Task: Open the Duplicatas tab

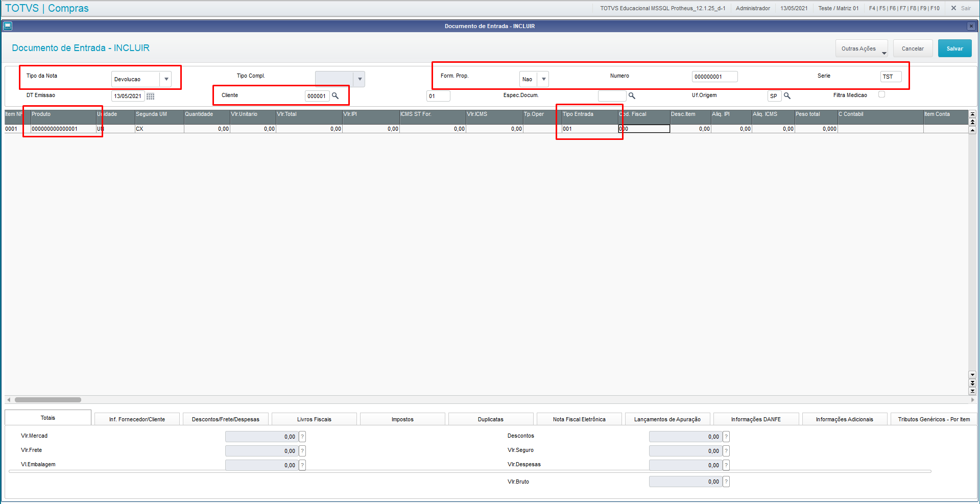Action: tap(491, 419)
